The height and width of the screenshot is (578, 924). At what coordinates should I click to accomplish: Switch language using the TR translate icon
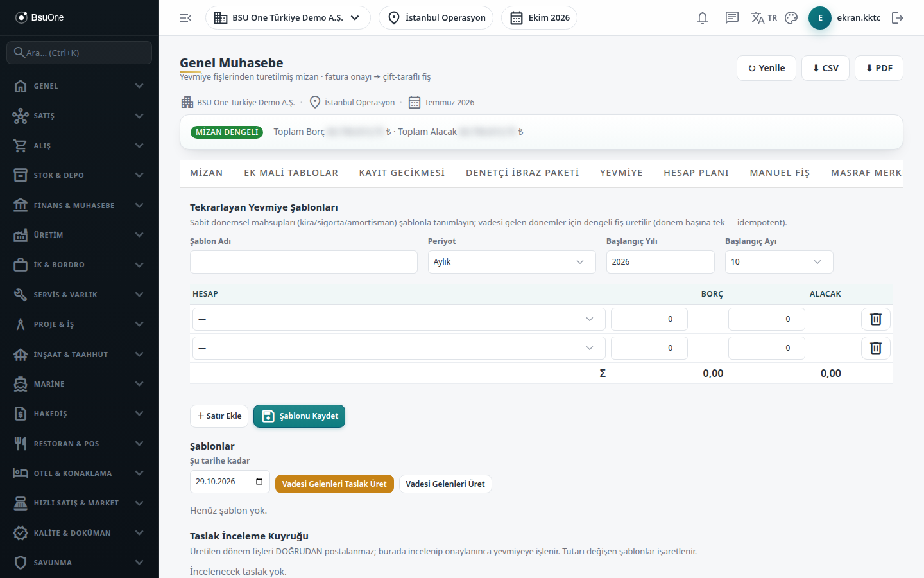pos(764,18)
